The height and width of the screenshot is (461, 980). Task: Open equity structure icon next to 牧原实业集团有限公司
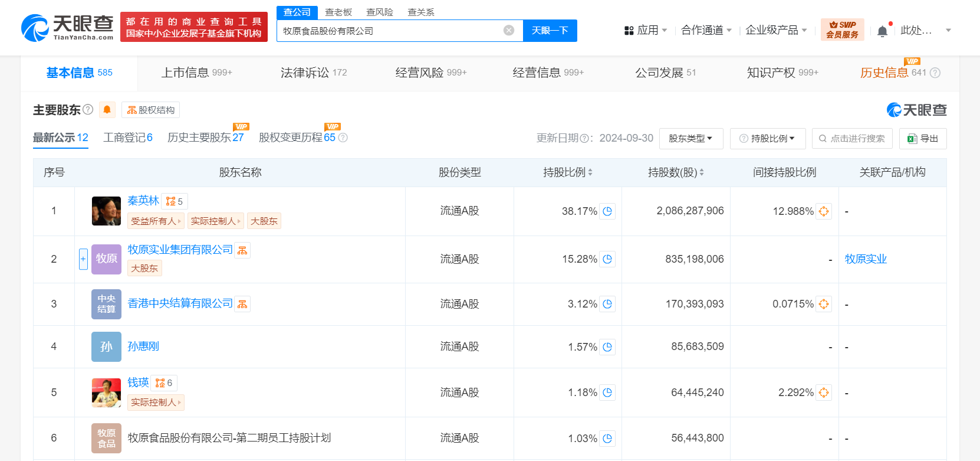[x=242, y=250]
